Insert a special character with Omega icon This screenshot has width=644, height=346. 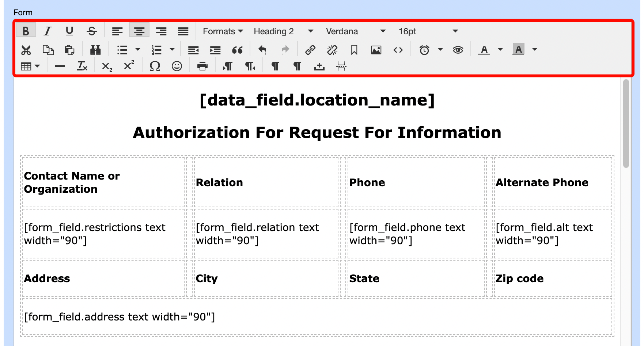(x=155, y=66)
